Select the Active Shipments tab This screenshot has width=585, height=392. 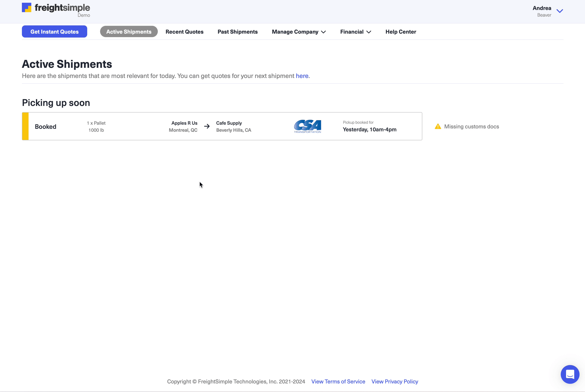coord(129,32)
